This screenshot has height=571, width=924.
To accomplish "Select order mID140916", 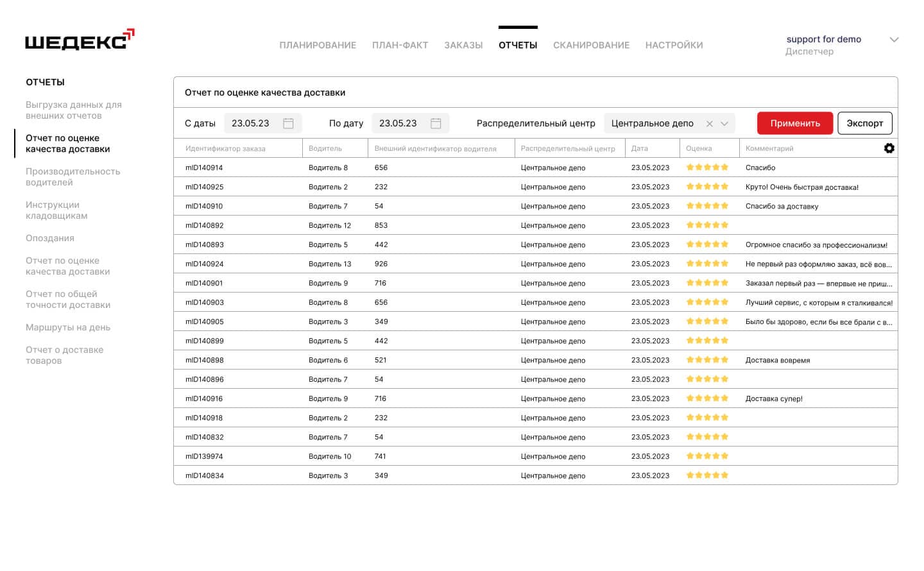I will pos(204,398).
